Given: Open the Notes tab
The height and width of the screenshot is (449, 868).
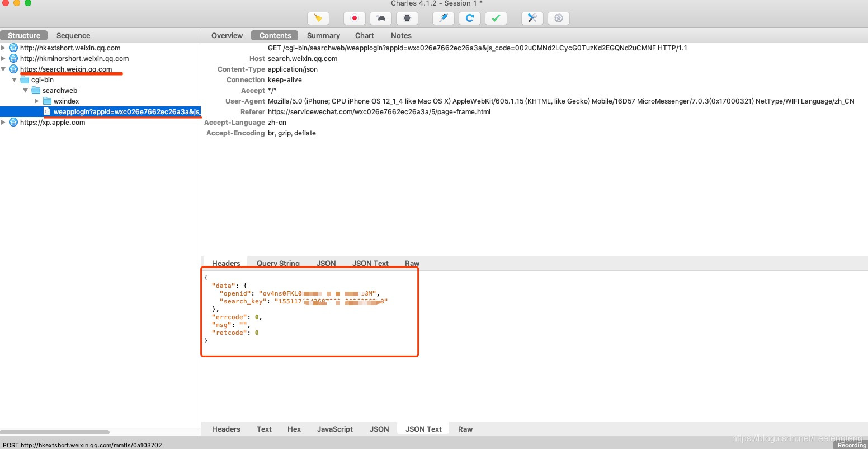Looking at the screenshot, I should click(x=401, y=35).
